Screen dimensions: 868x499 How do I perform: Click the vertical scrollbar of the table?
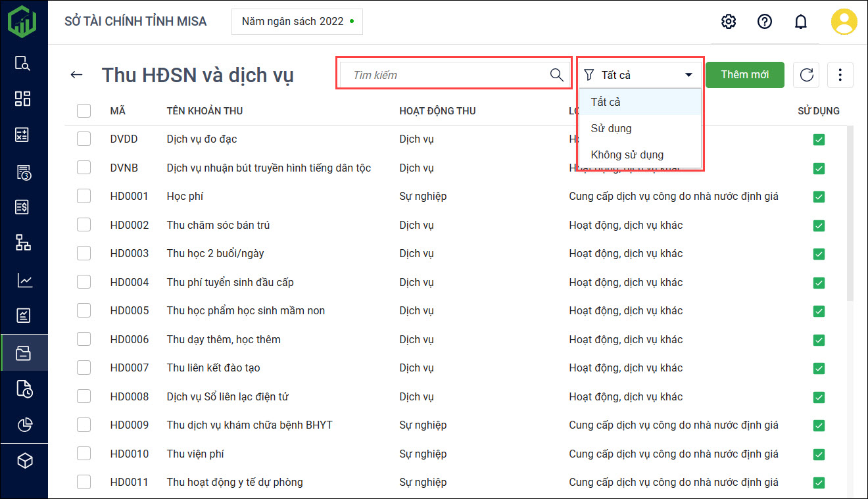click(x=849, y=210)
